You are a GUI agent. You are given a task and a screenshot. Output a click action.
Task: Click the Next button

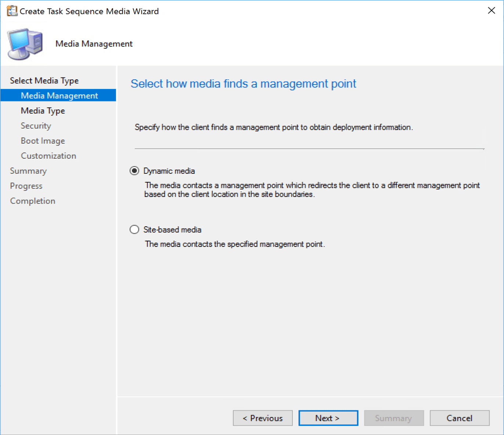328,418
